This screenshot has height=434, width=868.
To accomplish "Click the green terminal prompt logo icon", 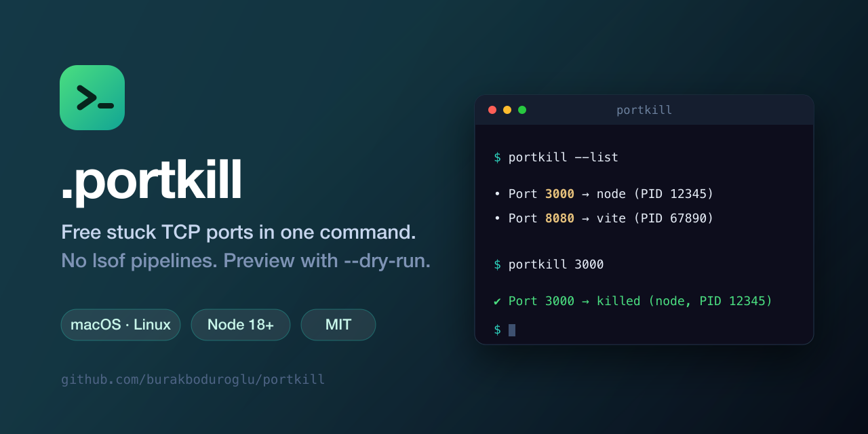I will click(x=92, y=98).
